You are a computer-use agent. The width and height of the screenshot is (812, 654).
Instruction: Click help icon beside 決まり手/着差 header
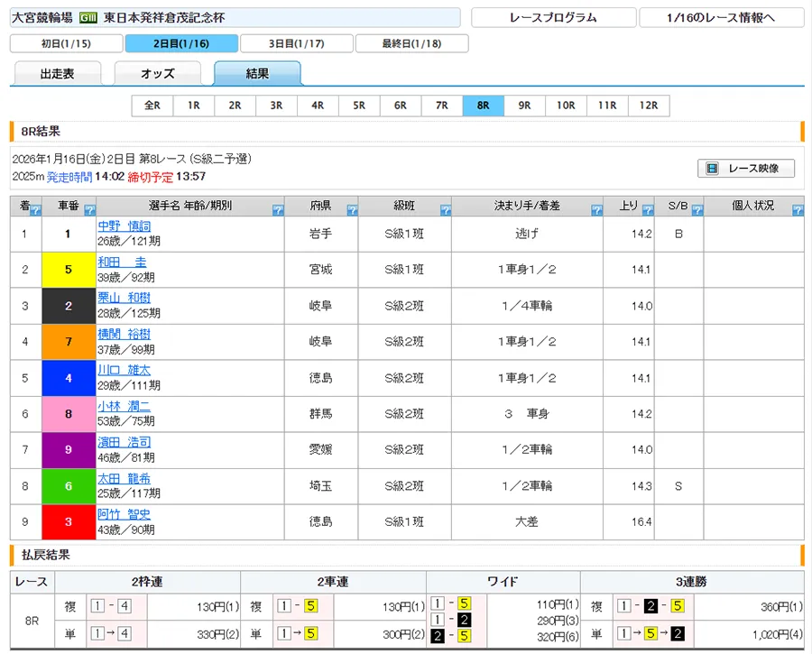pos(596,211)
